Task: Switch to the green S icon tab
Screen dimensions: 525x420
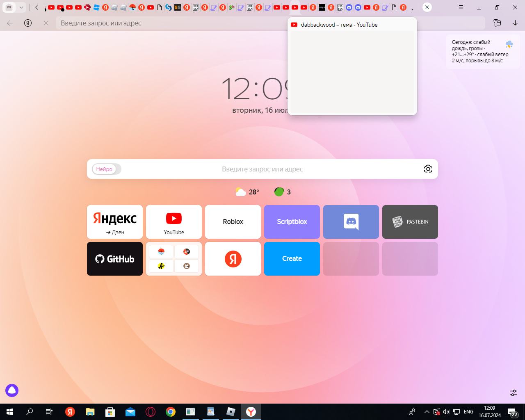Action: [x=232, y=7]
